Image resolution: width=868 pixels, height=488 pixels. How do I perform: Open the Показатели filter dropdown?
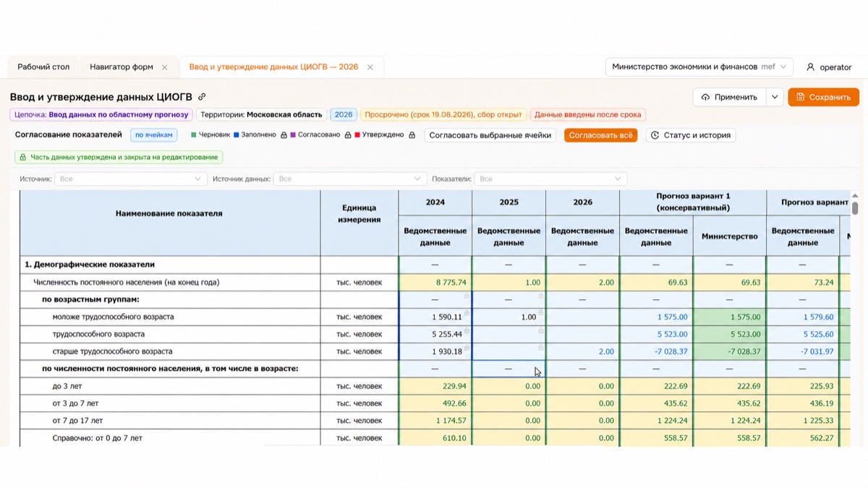(x=551, y=179)
